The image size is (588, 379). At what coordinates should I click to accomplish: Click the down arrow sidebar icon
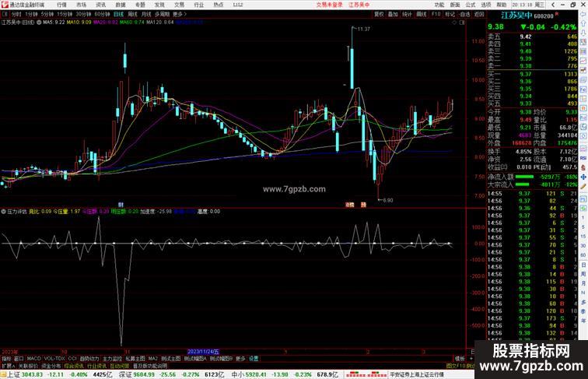tap(583, 33)
